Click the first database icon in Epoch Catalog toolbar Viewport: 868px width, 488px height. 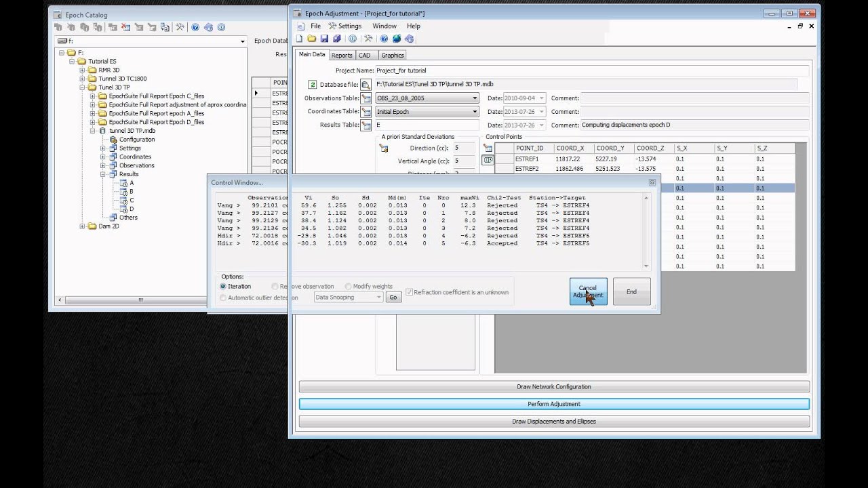click(58, 27)
